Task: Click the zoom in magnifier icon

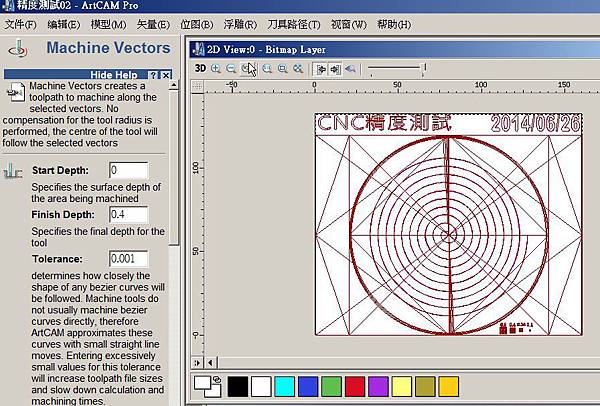Action: 216,69
